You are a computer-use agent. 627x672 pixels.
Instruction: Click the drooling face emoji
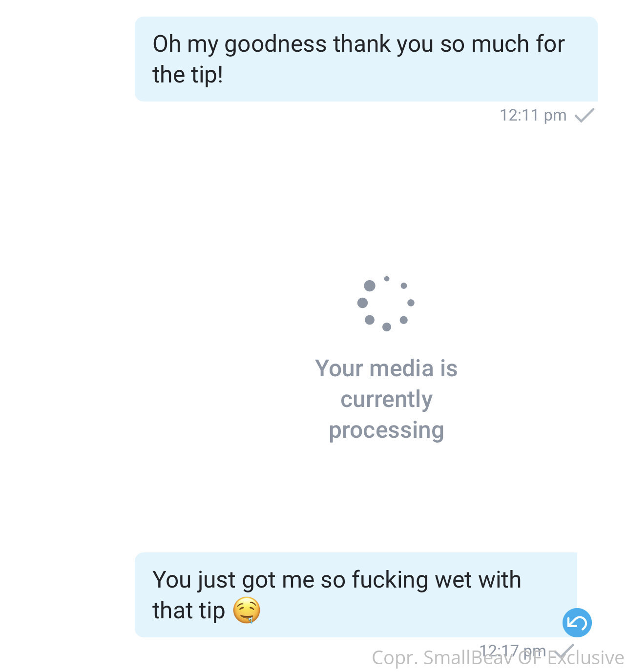247,610
